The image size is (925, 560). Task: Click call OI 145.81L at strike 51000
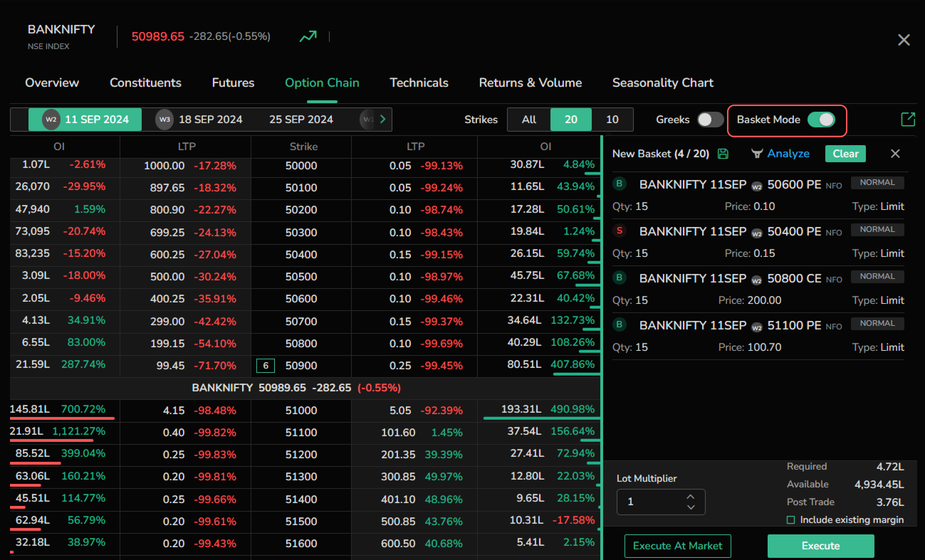(x=30, y=409)
